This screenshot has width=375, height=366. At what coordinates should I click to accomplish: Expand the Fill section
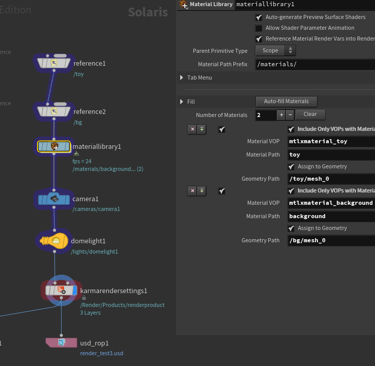181,101
